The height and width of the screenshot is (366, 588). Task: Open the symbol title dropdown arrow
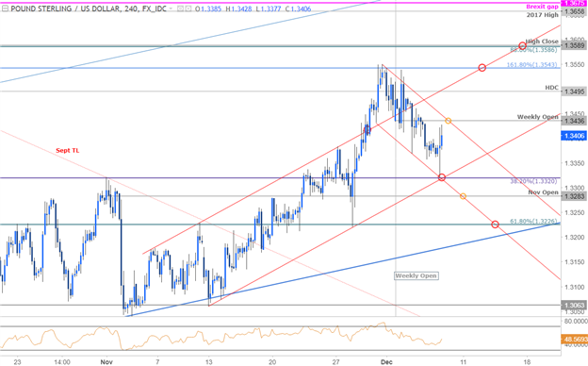coord(171,8)
